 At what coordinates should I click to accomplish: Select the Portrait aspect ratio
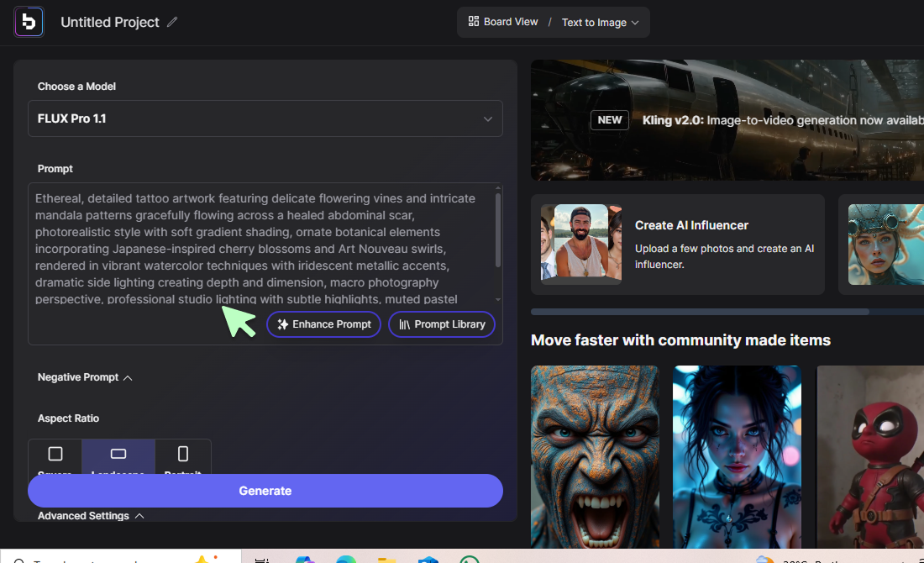182,457
